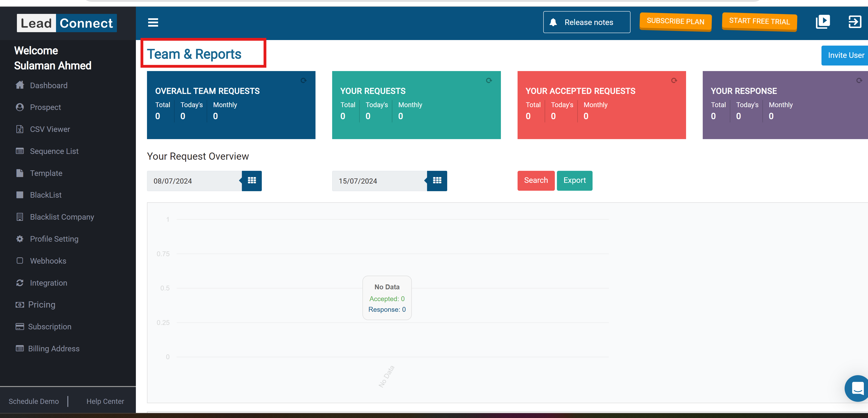Image resolution: width=868 pixels, height=418 pixels.
Task: Click the bell icon in Release notes
Action: pyautogui.click(x=553, y=23)
